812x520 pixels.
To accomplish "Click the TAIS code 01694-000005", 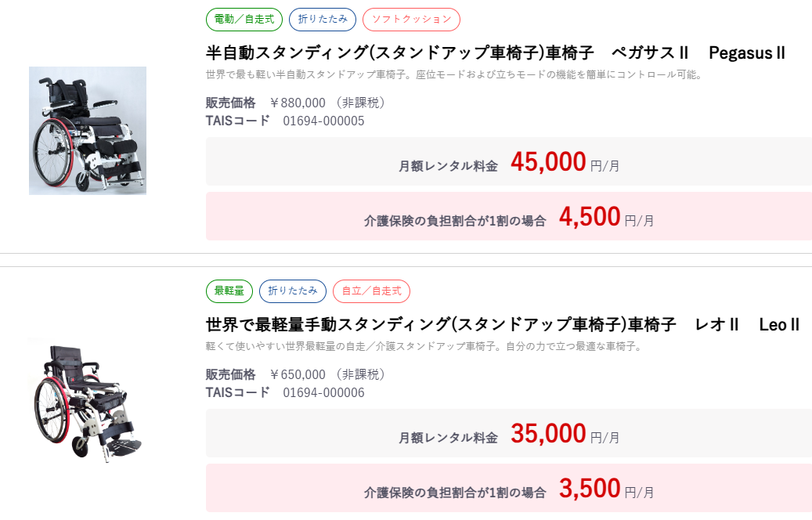I will pyautogui.click(x=323, y=121).
